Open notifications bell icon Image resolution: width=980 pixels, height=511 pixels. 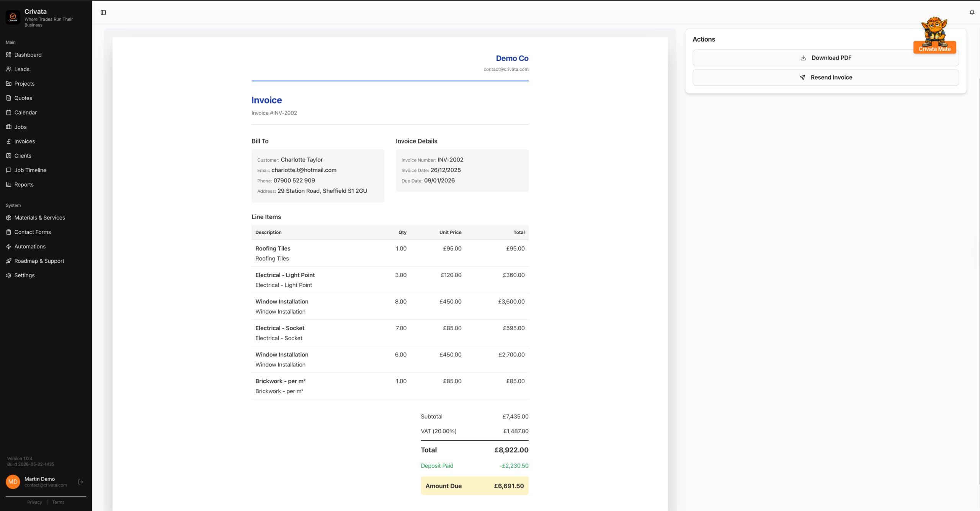[x=972, y=13]
